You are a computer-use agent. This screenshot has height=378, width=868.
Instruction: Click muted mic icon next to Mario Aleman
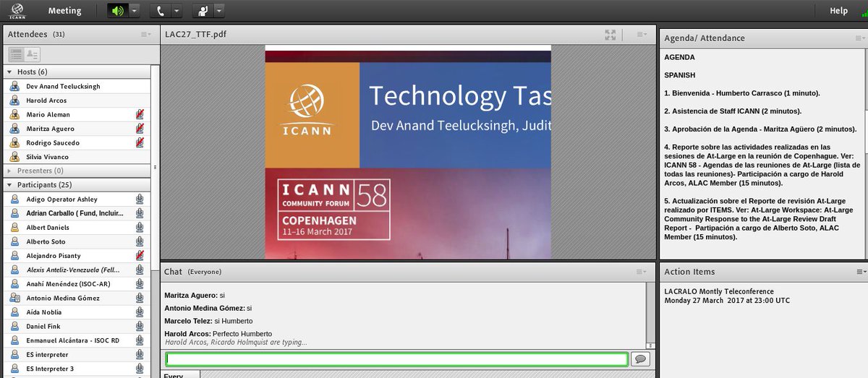point(140,114)
